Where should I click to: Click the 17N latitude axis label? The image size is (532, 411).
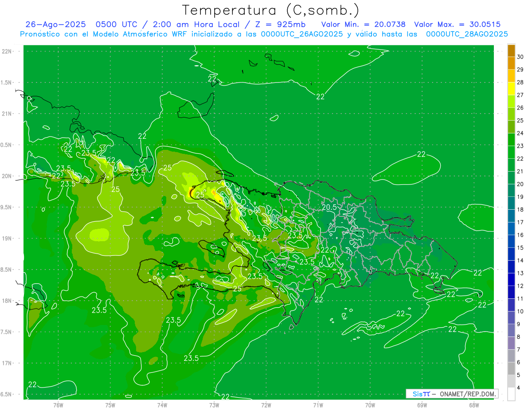pos(7,363)
